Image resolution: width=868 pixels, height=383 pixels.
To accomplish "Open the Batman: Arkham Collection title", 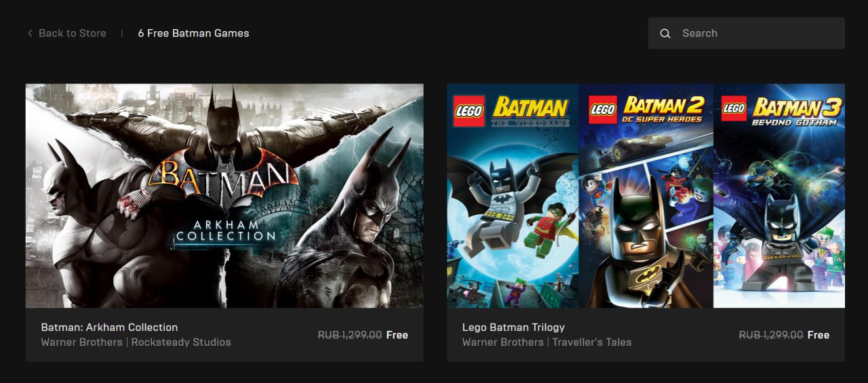I will 109,327.
